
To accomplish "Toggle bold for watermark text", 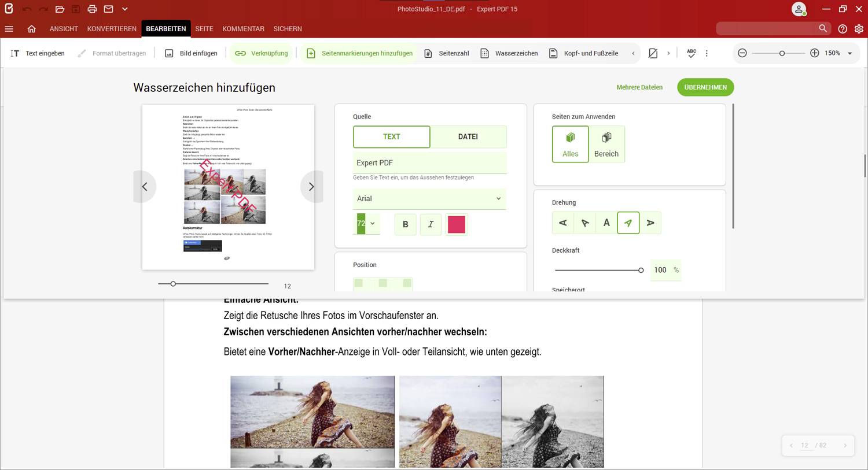I will (x=405, y=224).
